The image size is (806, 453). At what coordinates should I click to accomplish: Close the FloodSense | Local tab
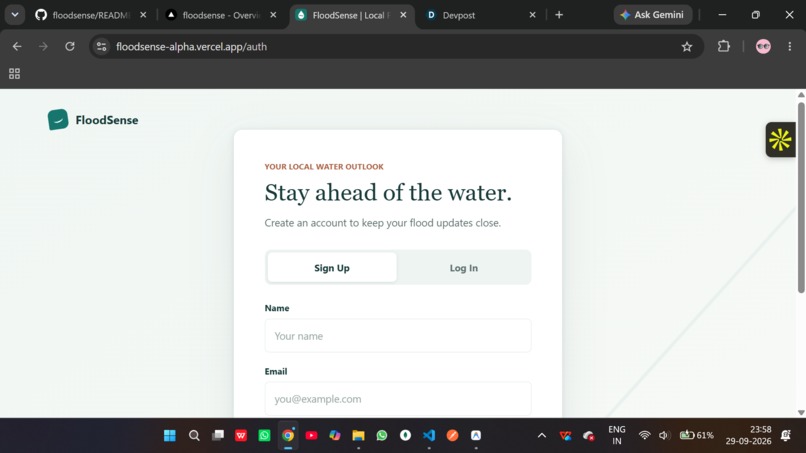(x=404, y=15)
